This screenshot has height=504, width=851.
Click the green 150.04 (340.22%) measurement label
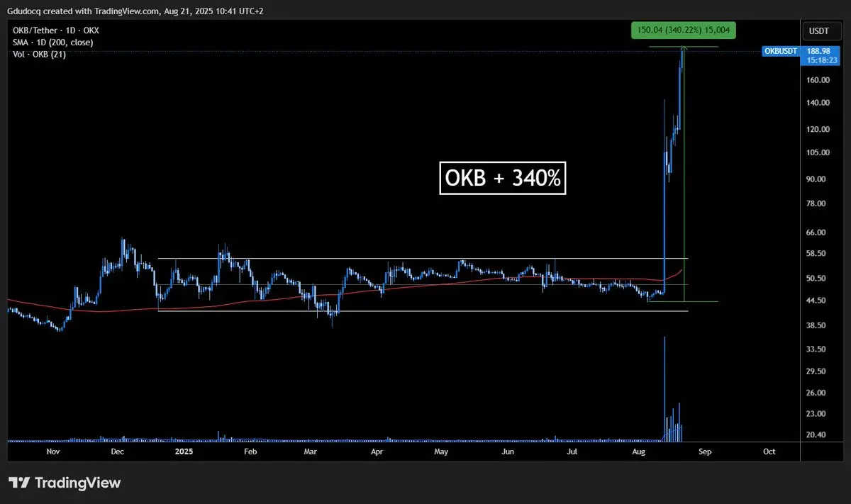684,30
